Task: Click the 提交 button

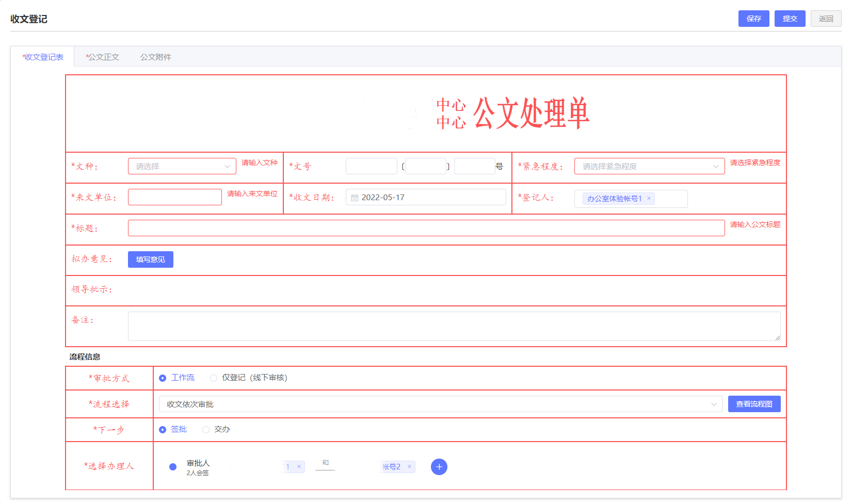Action: [790, 19]
